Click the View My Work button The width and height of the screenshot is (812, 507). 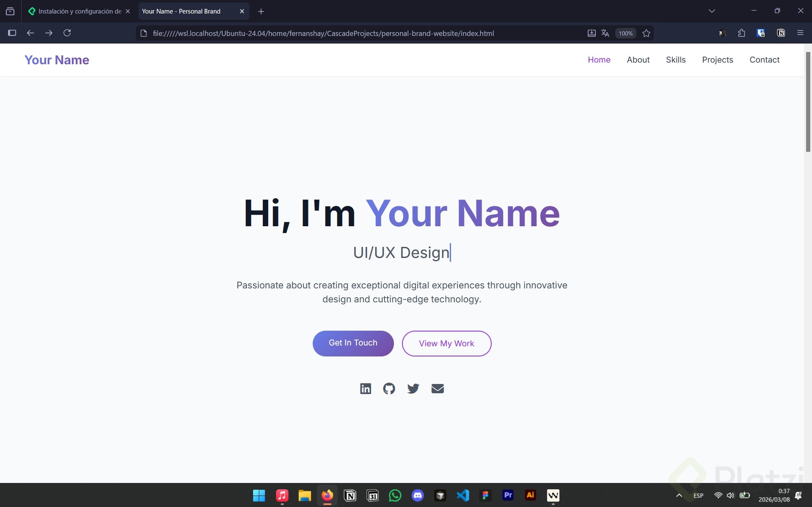coord(446,343)
